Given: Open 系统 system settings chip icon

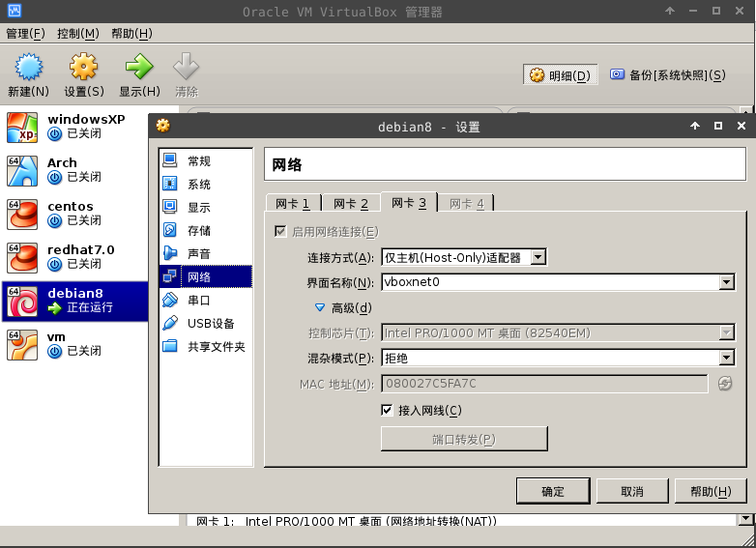Looking at the screenshot, I should [170, 184].
